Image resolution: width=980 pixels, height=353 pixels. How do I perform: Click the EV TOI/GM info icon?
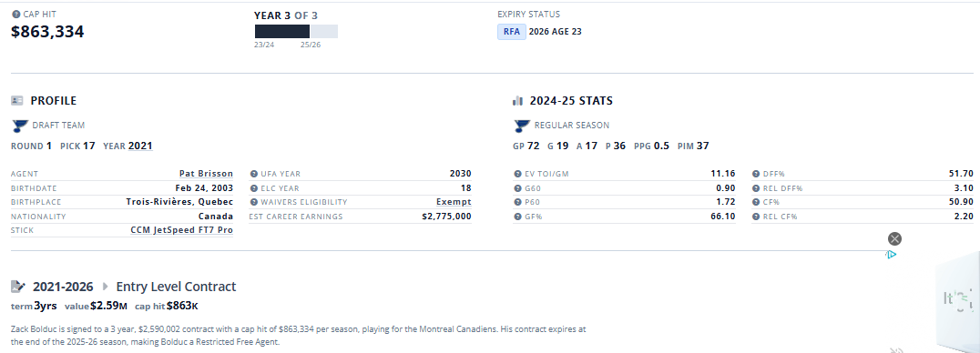517,174
